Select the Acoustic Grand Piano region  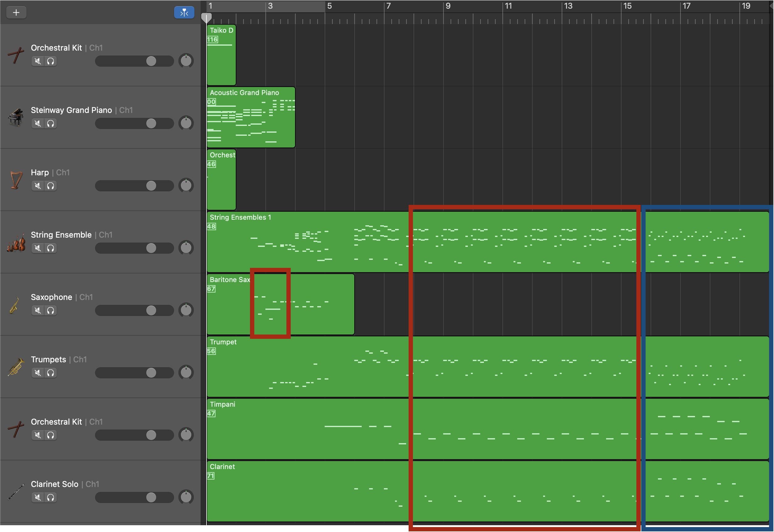(250, 117)
